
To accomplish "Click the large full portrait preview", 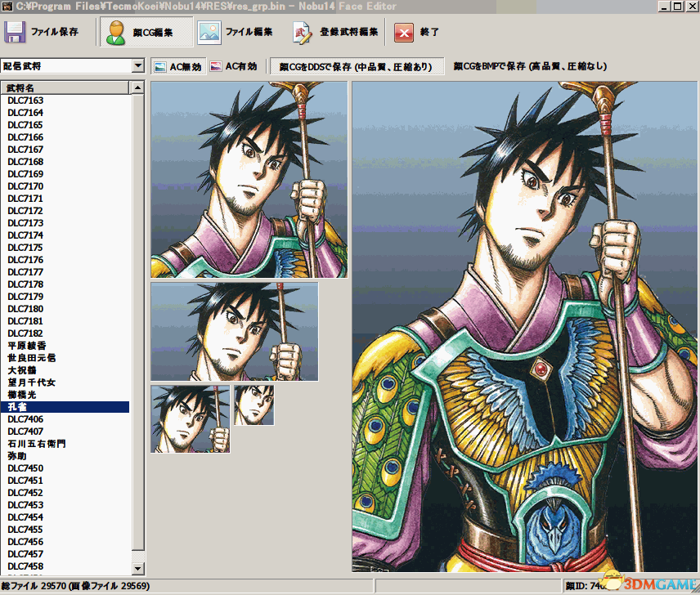I will [x=524, y=327].
